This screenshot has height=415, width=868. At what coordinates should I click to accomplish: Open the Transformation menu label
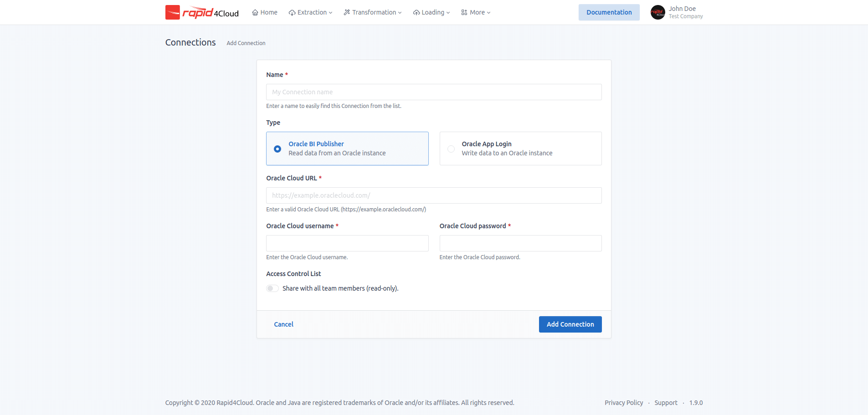point(374,12)
